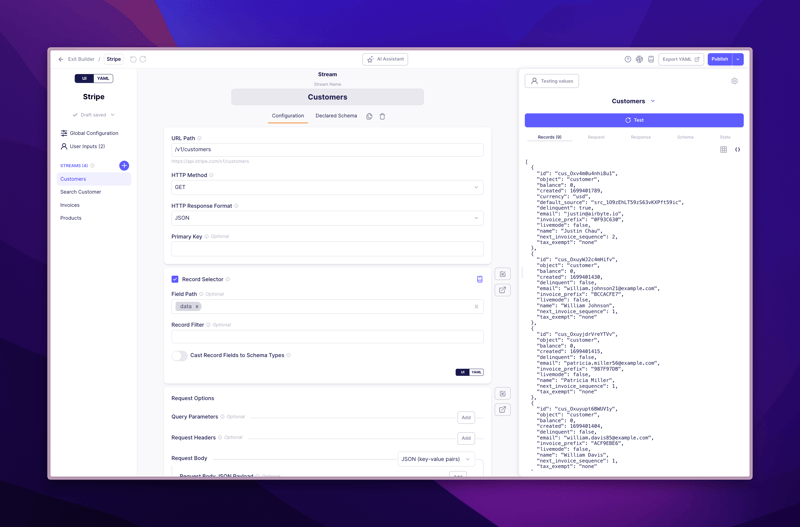Switch sidebar editor mode to YAML
Screen dimensions: 800x527
pos(104,79)
